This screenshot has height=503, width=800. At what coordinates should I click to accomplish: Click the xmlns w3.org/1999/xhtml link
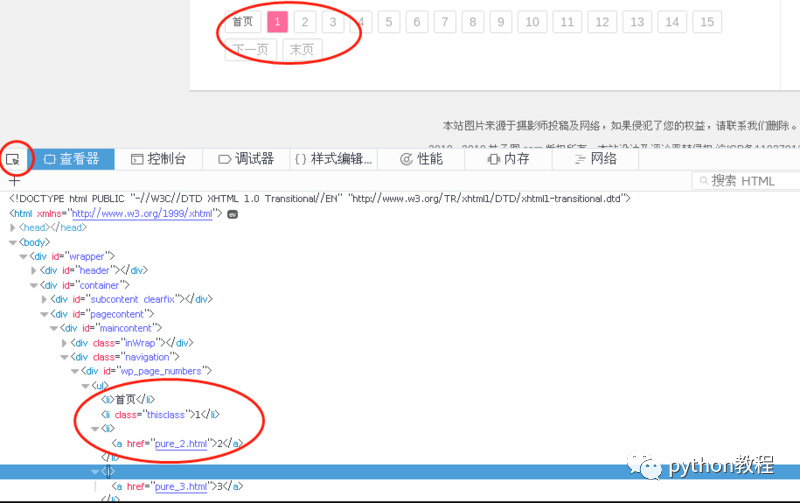click(x=142, y=214)
